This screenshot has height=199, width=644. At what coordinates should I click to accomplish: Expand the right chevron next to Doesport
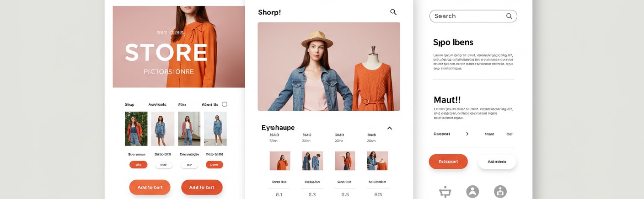[x=467, y=134]
